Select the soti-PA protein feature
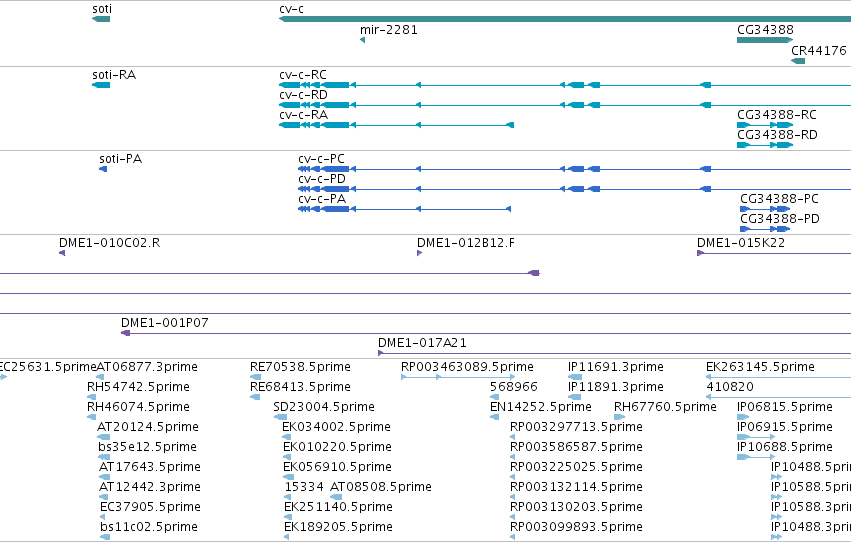Viewport: 851px width, 542px height. point(103,169)
